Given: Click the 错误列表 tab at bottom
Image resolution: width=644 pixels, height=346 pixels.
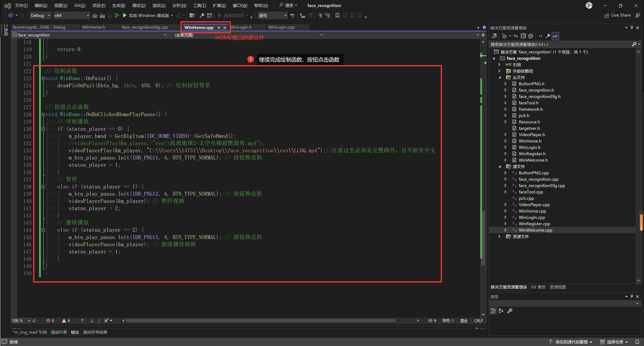Looking at the screenshot, I should click(59, 332).
